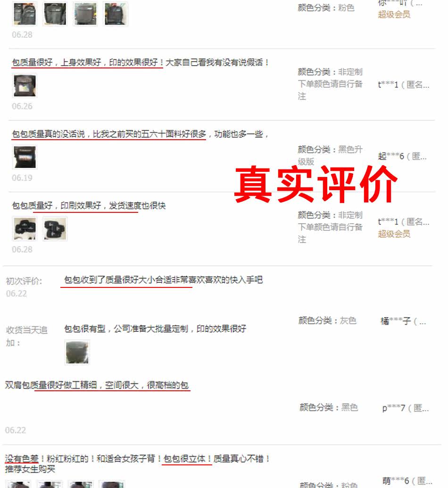This screenshot has height=488, width=448.
Task: View fourth backpack photo in top row
Action: (x=116, y=14)
